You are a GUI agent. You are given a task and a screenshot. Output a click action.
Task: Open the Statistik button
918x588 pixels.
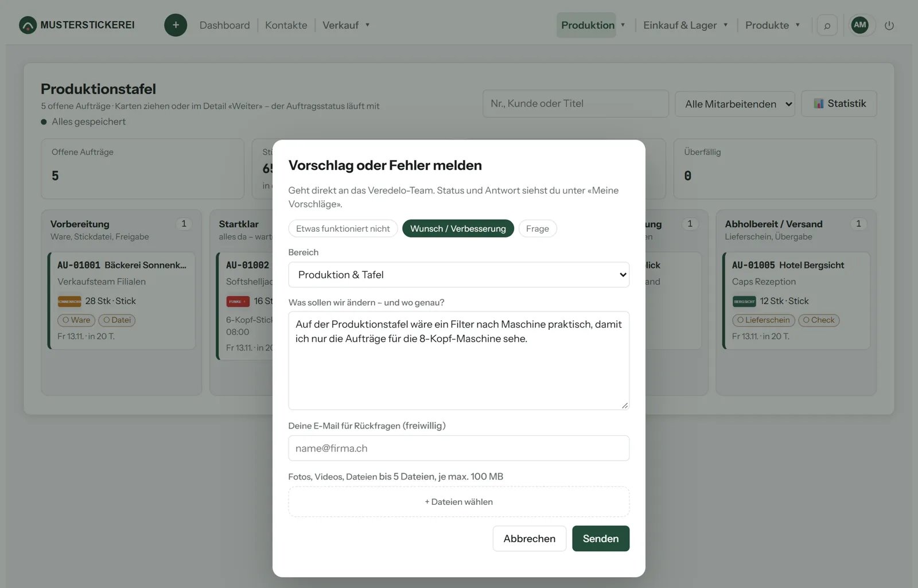tap(839, 103)
